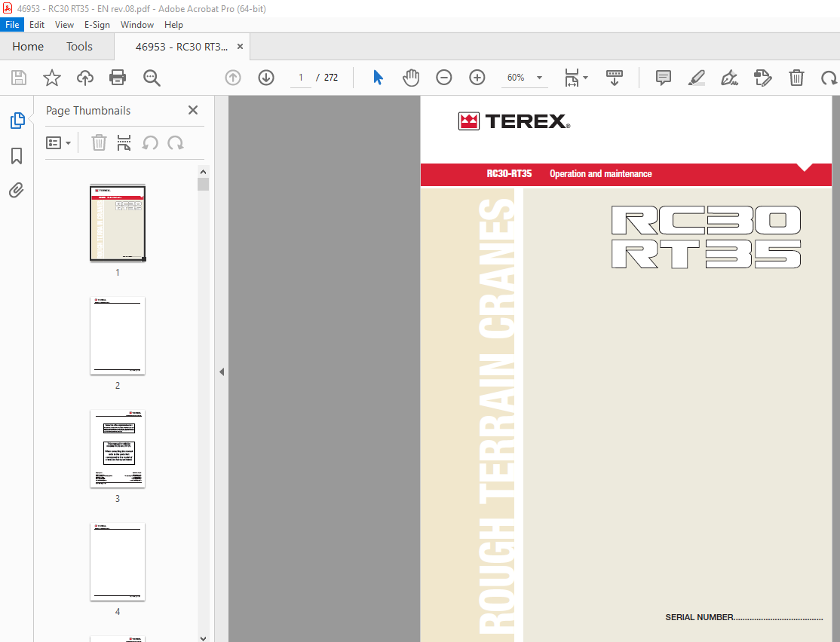Click the scrolling mode keyboard icon
The height and width of the screenshot is (642, 840).
pos(615,78)
